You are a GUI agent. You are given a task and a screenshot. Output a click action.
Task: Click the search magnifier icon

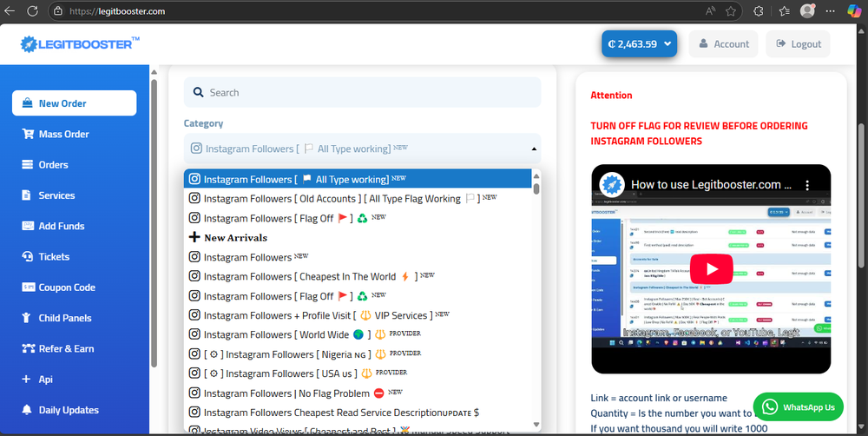(198, 93)
